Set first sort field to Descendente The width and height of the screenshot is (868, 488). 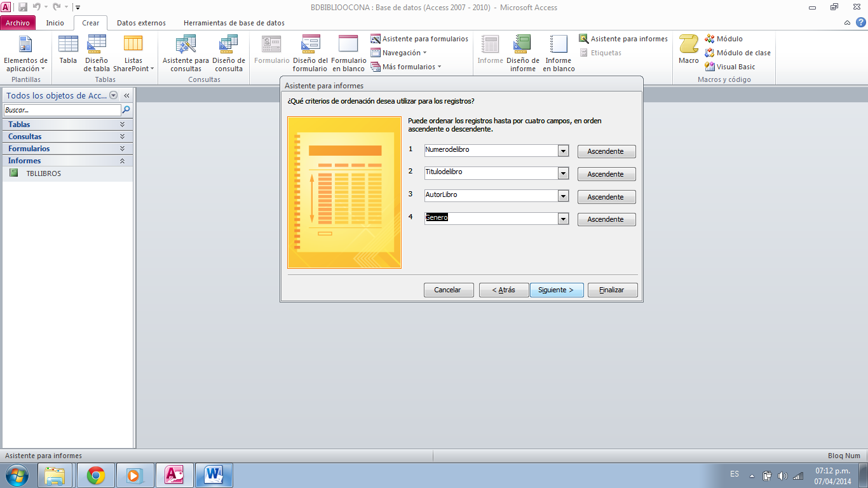coord(606,151)
